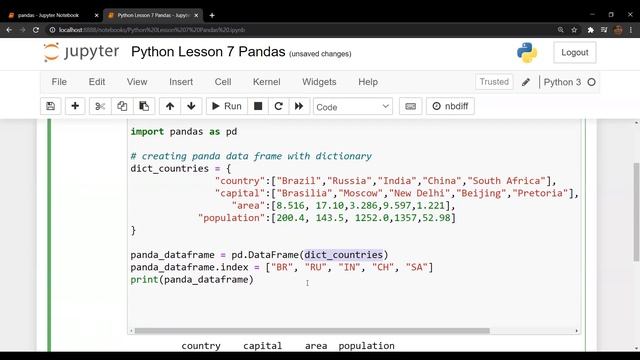Click the code cell right scroll arrow
The image size is (640, 360).
[577, 331]
